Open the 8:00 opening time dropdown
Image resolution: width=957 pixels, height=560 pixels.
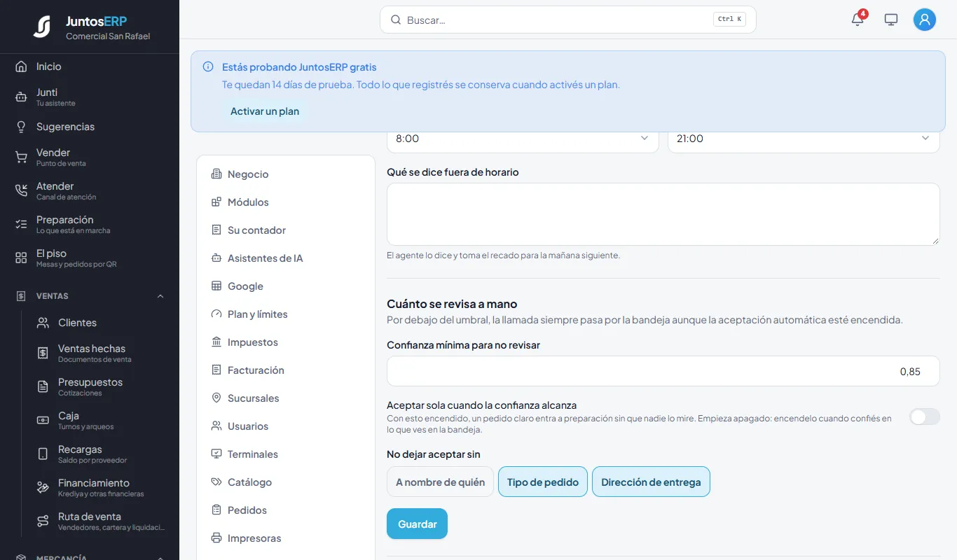(523, 139)
